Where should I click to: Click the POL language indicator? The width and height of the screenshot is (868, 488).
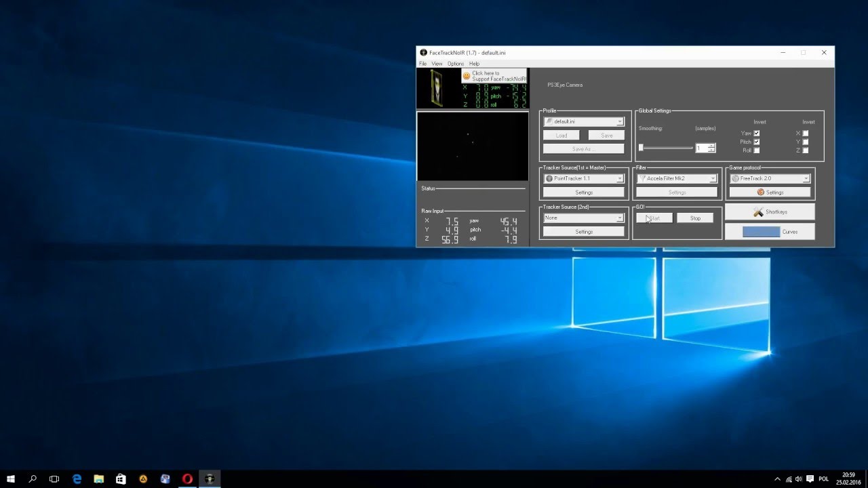click(824, 479)
